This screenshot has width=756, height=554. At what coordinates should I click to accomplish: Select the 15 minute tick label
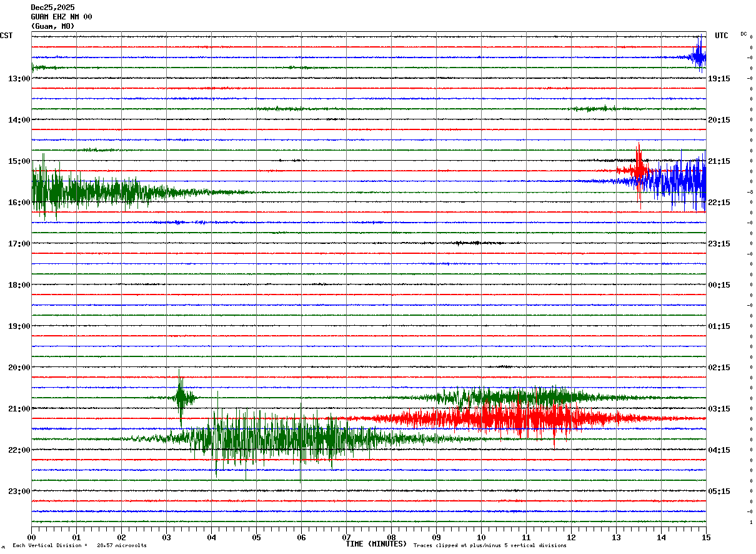[705, 537]
